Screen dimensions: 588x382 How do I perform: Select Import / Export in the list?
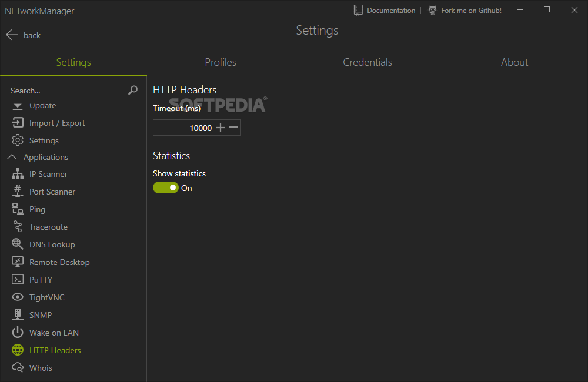[57, 123]
